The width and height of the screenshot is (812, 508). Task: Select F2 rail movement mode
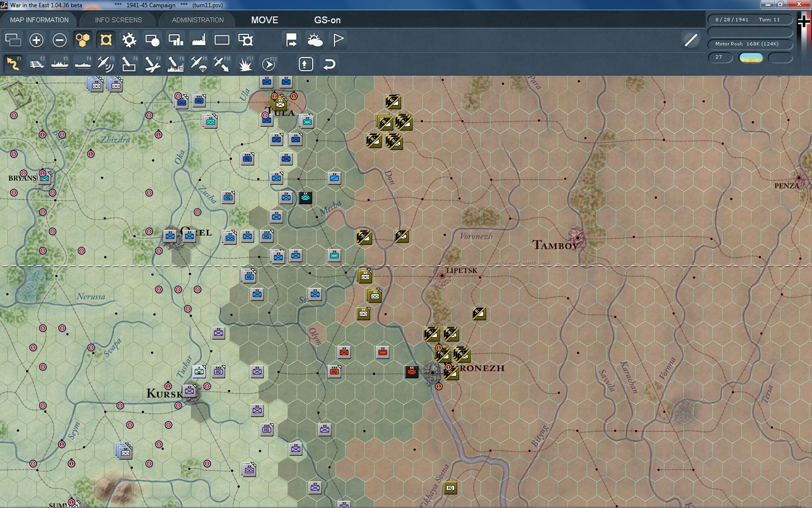pyautogui.click(x=36, y=64)
